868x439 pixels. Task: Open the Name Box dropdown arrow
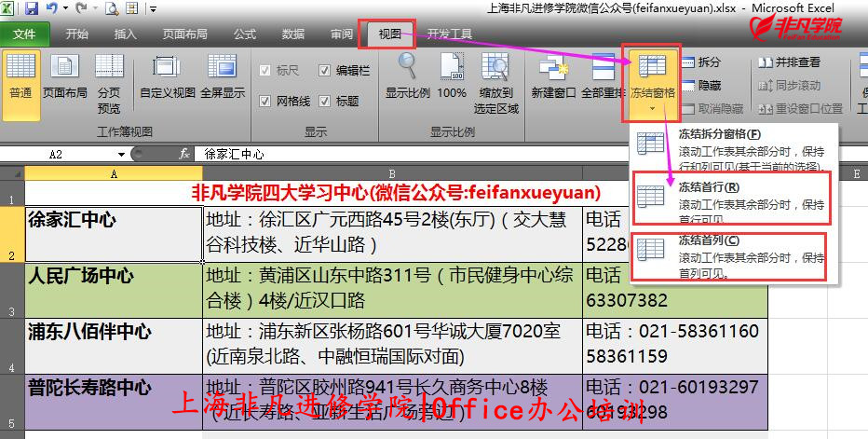pyautogui.click(x=121, y=155)
